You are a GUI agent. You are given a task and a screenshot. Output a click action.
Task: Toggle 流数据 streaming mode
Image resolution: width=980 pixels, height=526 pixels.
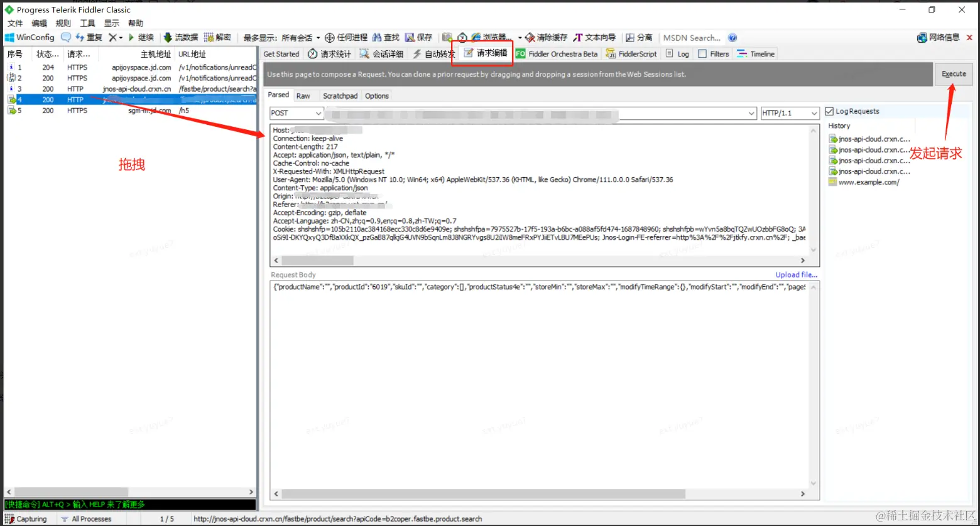[181, 38]
